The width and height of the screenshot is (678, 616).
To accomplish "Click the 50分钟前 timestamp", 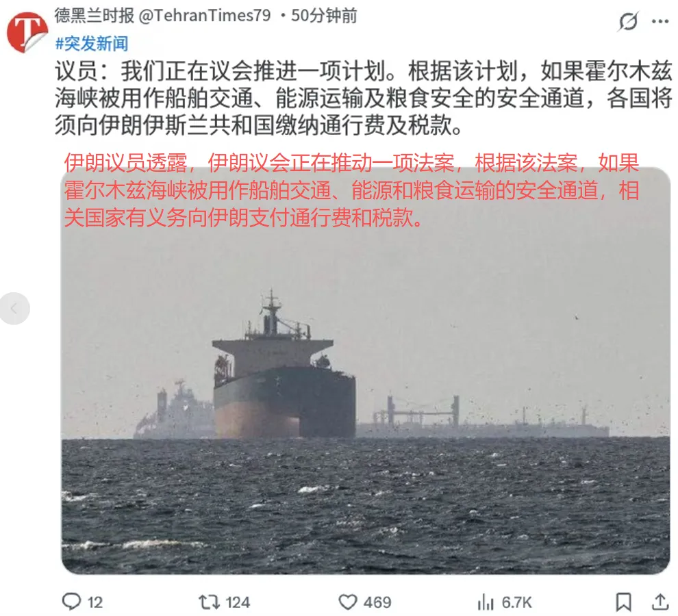I will click(x=324, y=16).
